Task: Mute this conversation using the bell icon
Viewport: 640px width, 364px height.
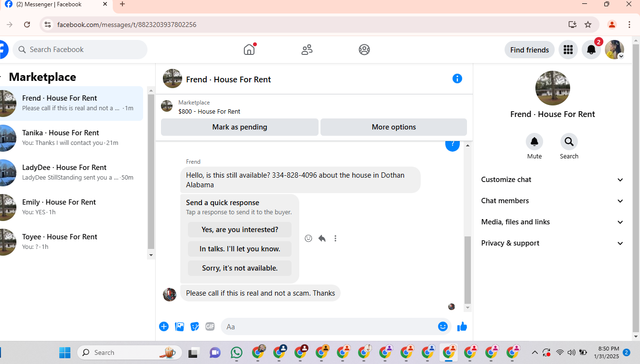Action: pyautogui.click(x=534, y=142)
